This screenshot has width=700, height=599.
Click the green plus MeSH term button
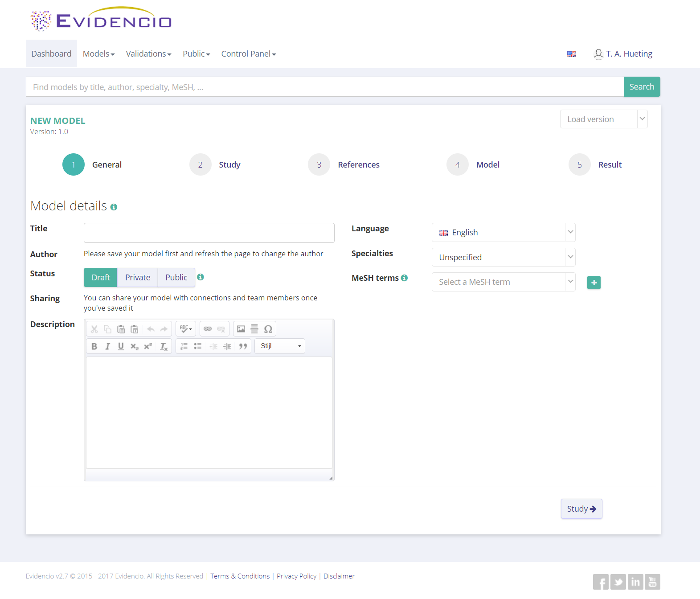tap(594, 283)
